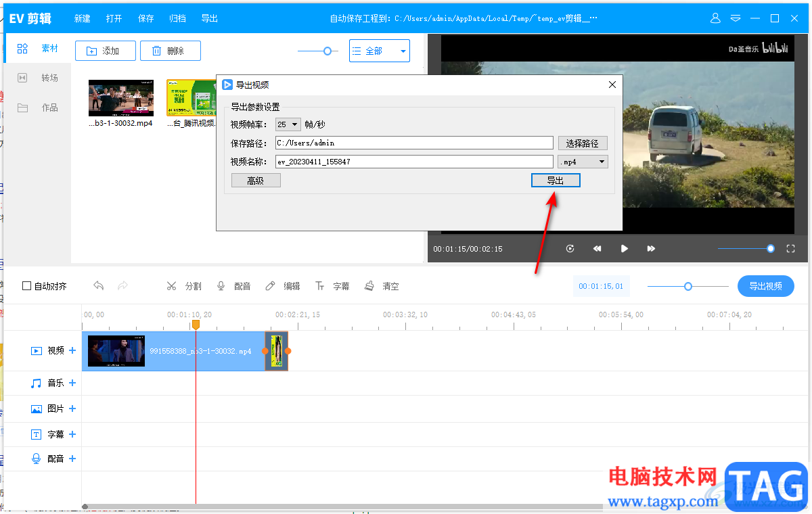This screenshot has height=514, width=812.
Task: Select the 腾讯视频 media thumbnail
Action: (191, 98)
